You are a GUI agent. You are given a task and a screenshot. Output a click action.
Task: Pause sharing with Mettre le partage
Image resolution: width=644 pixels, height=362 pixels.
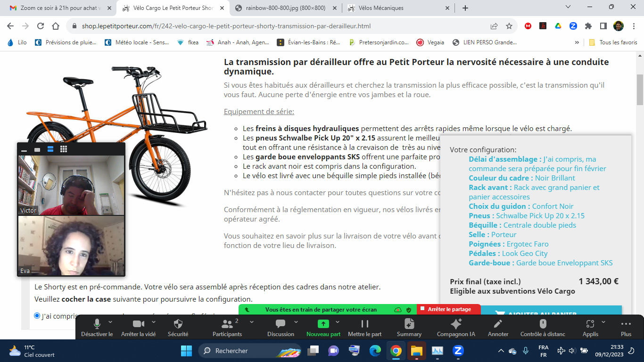[364, 324]
